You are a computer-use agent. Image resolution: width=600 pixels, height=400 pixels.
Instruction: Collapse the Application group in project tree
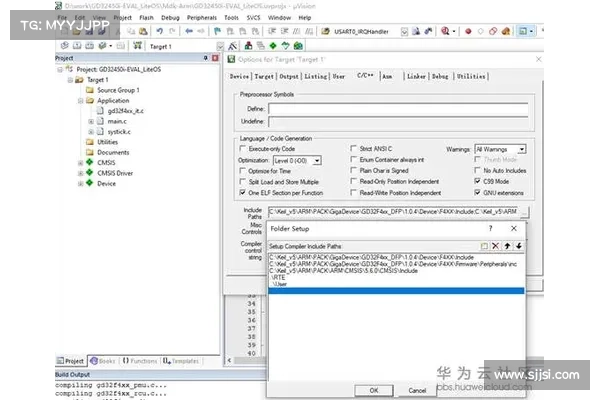click(80, 101)
